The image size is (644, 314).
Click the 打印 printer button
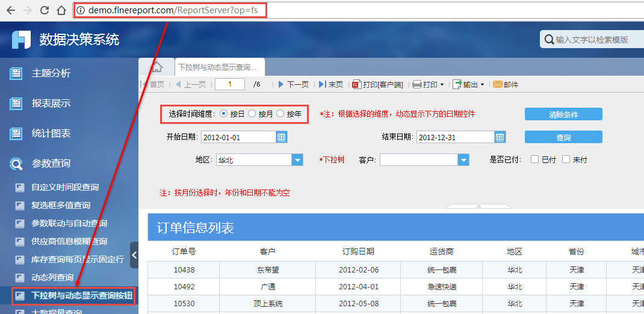pos(425,85)
